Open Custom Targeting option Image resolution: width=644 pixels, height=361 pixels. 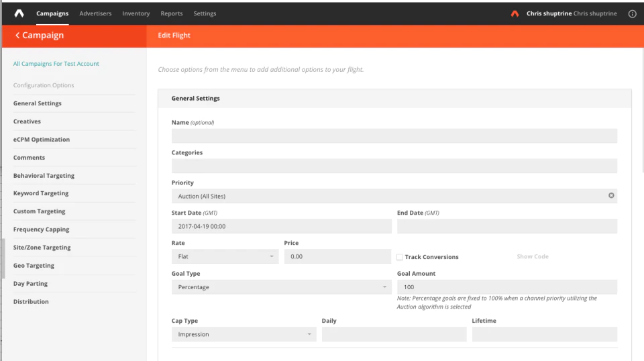click(40, 211)
